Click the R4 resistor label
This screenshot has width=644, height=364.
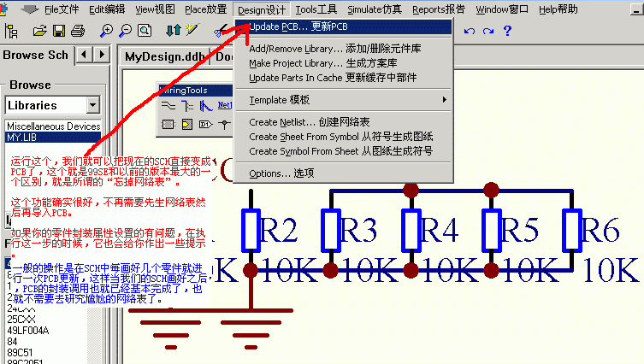[x=439, y=230]
